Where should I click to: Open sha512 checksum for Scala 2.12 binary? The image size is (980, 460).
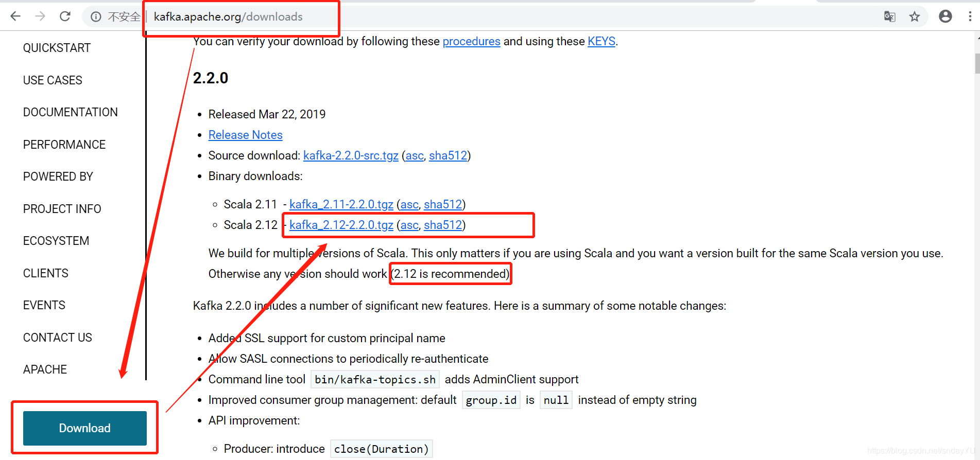[x=443, y=225]
